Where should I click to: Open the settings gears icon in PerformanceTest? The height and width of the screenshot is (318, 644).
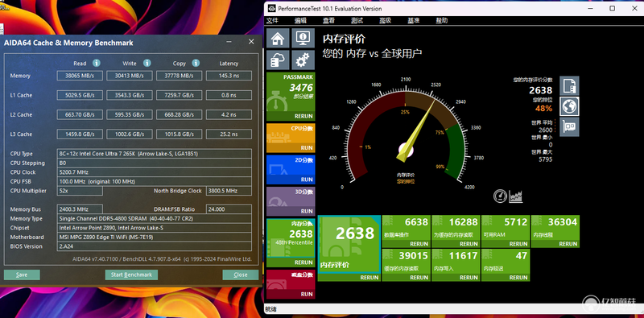point(303,60)
